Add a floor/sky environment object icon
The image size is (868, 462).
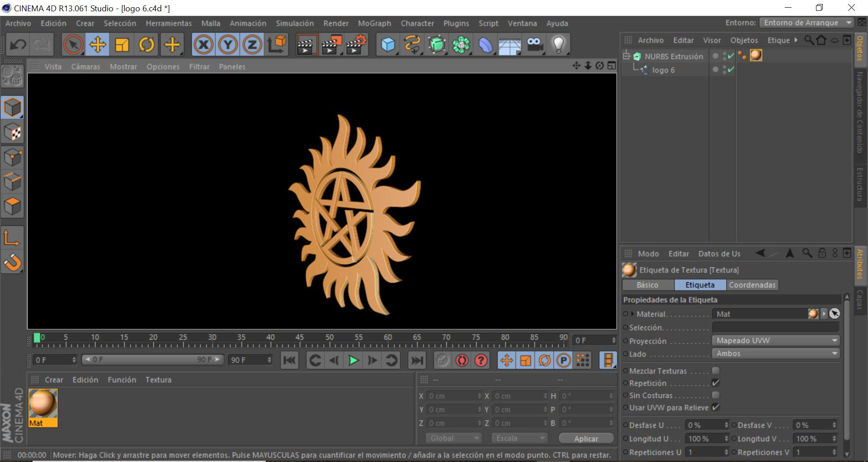click(x=510, y=44)
